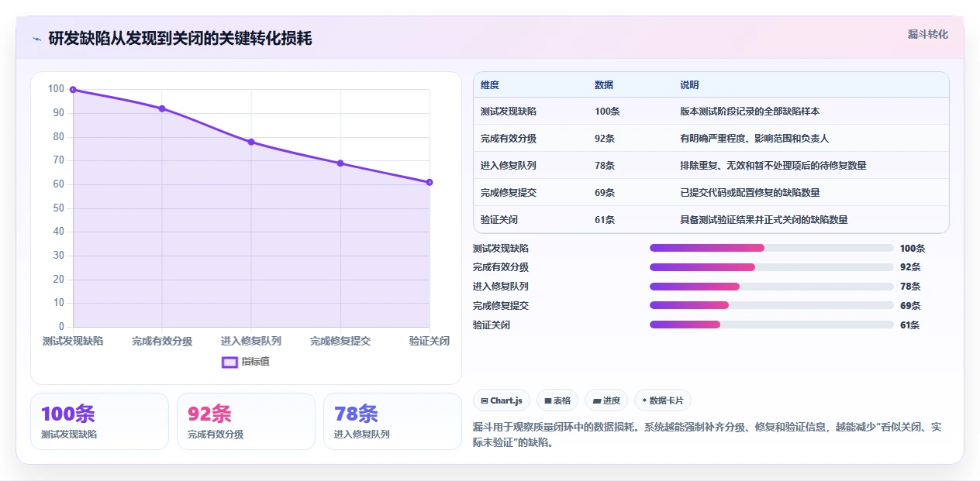Click the 维度 table column header
This screenshot has height=481, width=980.
490,84
